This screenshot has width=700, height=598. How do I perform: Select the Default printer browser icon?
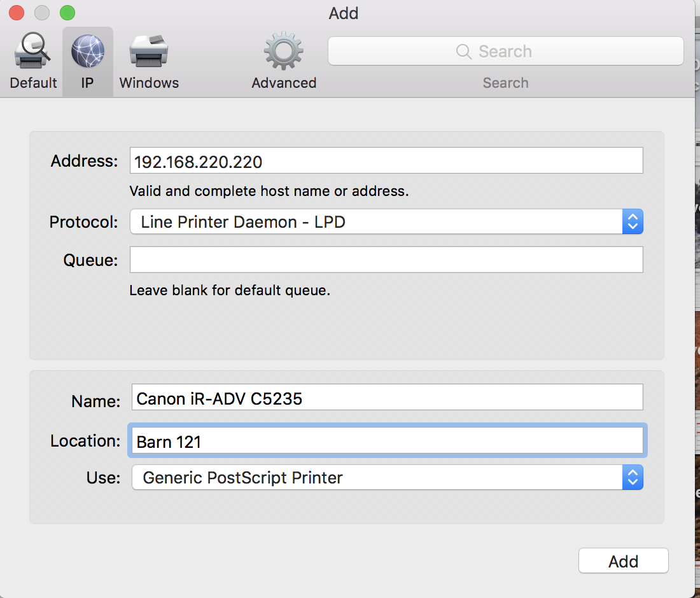point(32,50)
